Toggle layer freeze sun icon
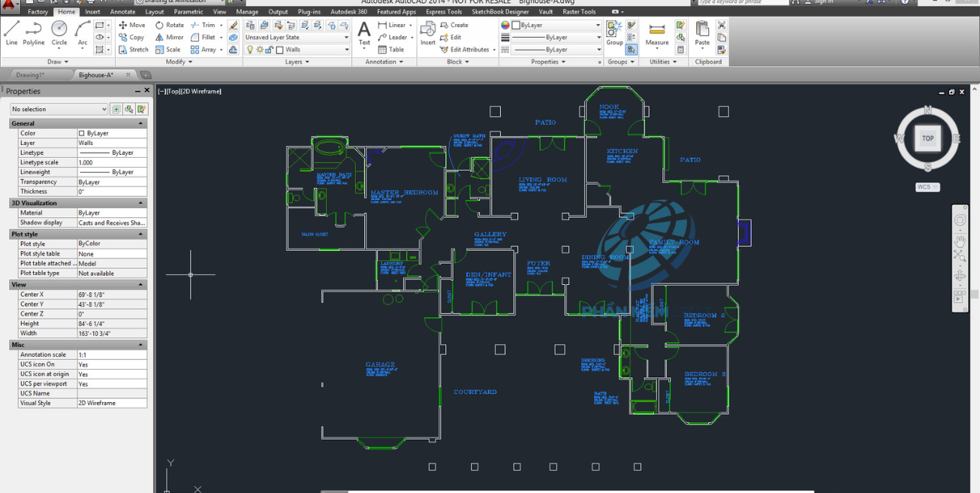This screenshot has width=980, height=493. [x=260, y=50]
